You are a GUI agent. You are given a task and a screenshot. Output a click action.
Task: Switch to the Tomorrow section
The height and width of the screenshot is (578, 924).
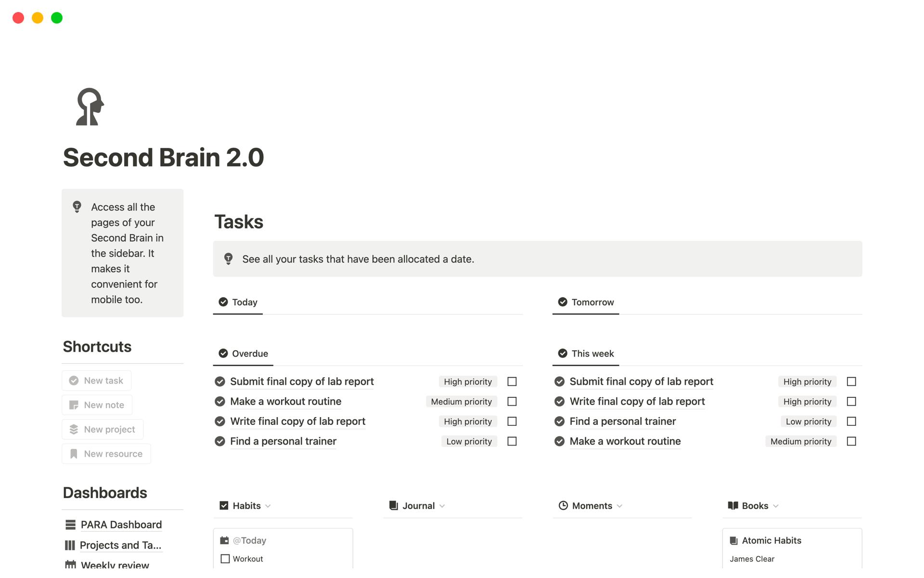[x=592, y=302]
